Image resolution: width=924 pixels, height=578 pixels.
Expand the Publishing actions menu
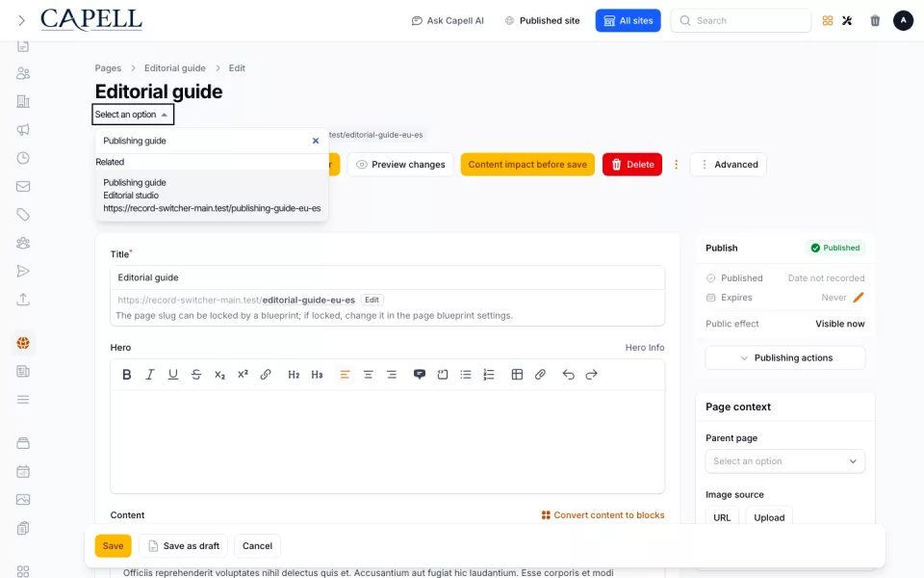(x=785, y=358)
